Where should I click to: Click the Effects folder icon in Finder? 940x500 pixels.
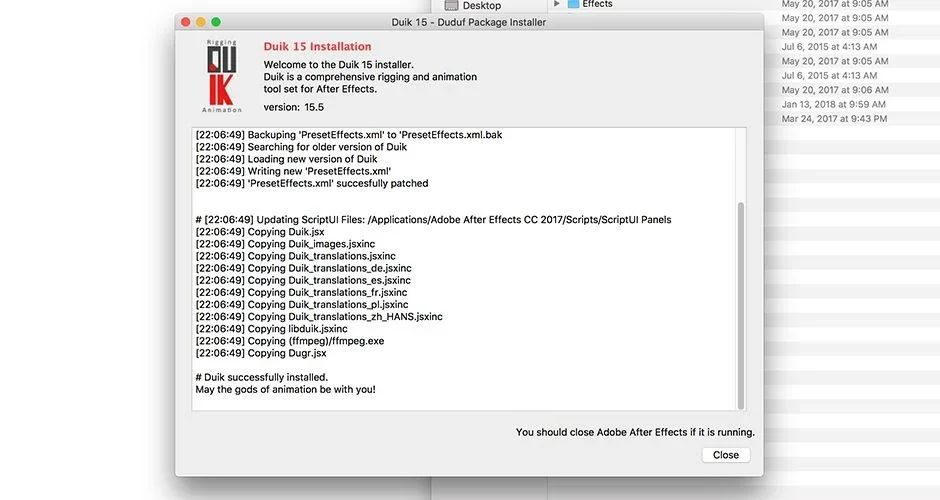tap(573, 4)
